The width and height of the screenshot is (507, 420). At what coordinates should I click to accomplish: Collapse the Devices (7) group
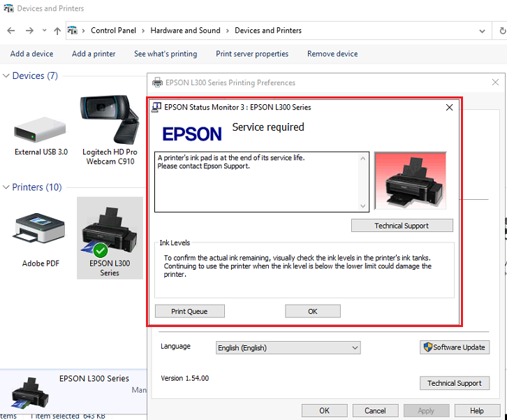[x=6, y=75]
